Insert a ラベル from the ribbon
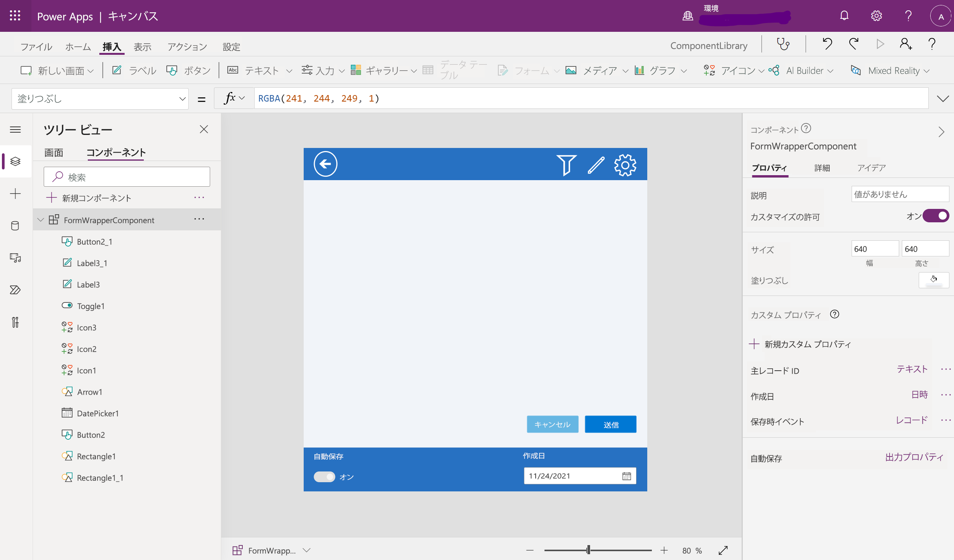 pyautogui.click(x=134, y=71)
